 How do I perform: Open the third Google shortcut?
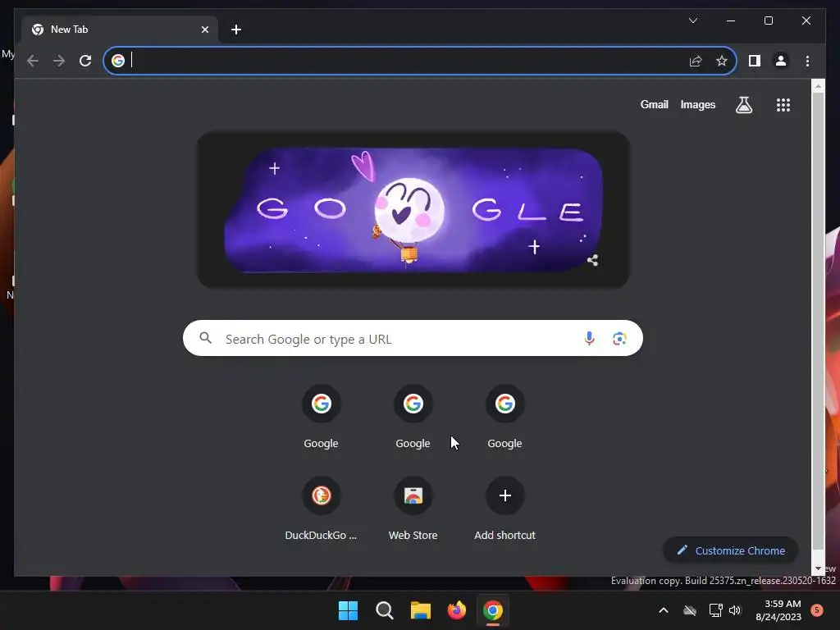pyautogui.click(x=504, y=418)
